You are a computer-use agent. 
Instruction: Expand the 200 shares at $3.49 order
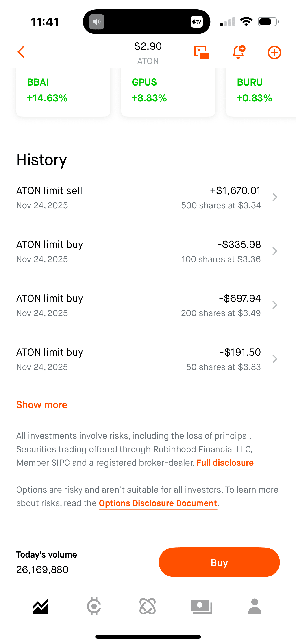275,305
